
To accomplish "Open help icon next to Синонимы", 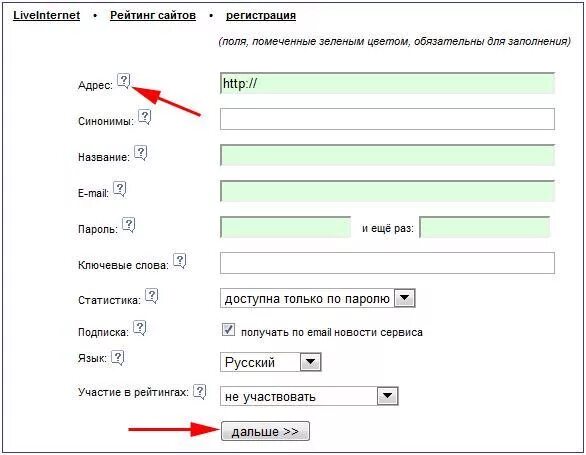I will [x=145, y=117].
